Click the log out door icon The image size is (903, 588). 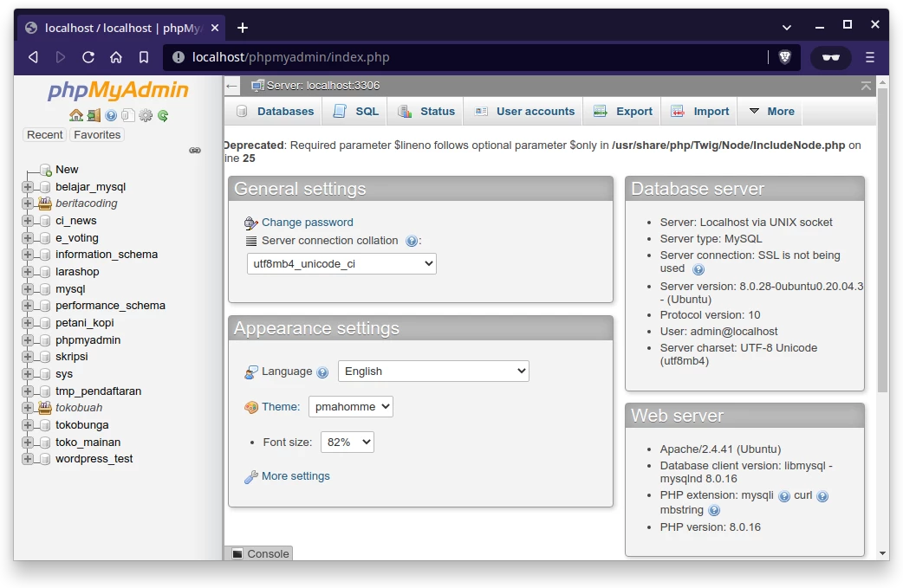click(x=94, y=114)
